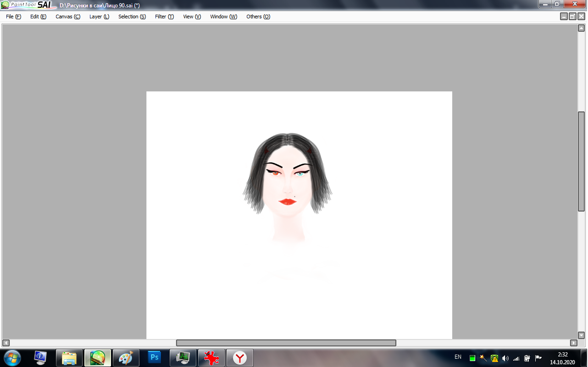Open the View menu
The width and height of the screenshot is (588, 367).
192,17
